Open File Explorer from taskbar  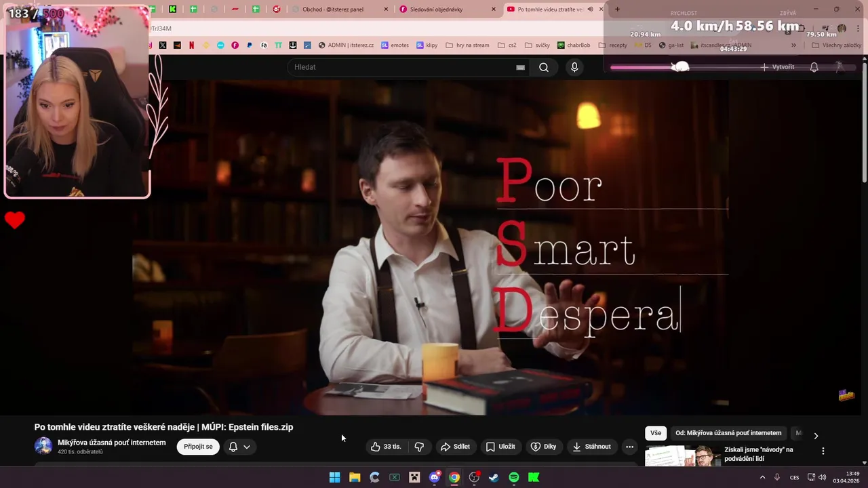coord(355,477)
